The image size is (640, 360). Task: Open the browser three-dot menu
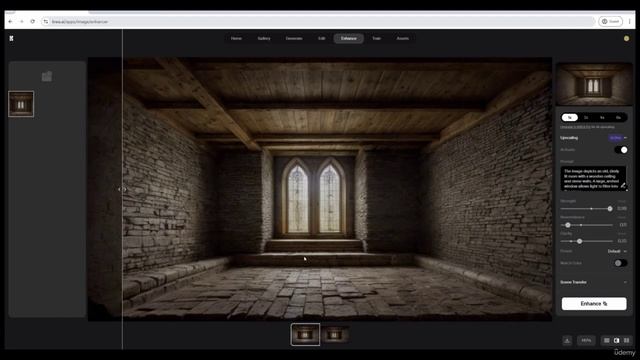629,21
